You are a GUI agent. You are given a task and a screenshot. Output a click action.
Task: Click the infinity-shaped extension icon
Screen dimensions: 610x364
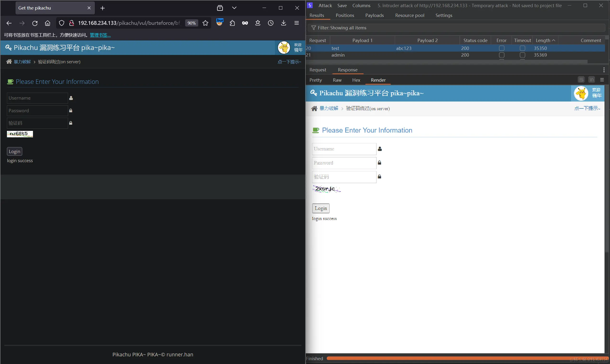(x=245, y=23)
